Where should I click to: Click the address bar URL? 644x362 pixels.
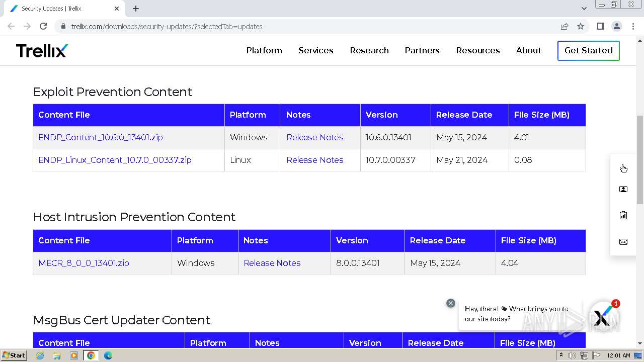tap(167, 26)
